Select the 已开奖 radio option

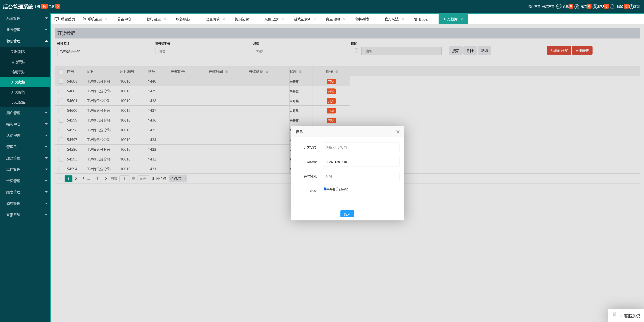(337, 189)
